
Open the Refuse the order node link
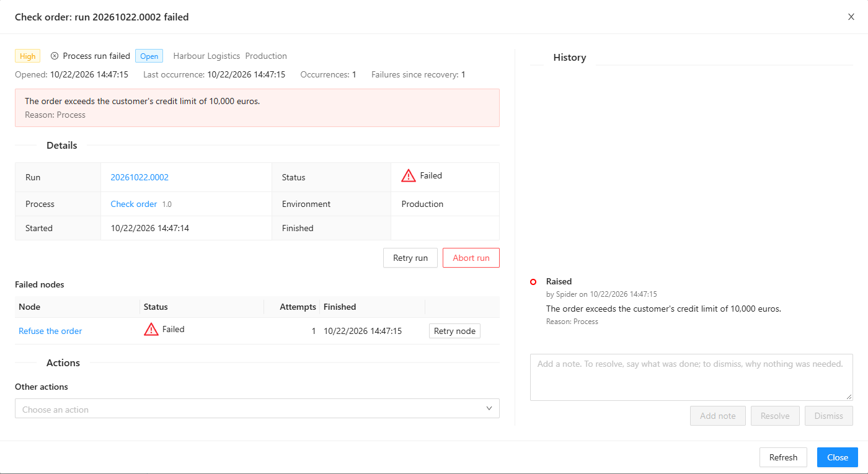pos(50,331)
